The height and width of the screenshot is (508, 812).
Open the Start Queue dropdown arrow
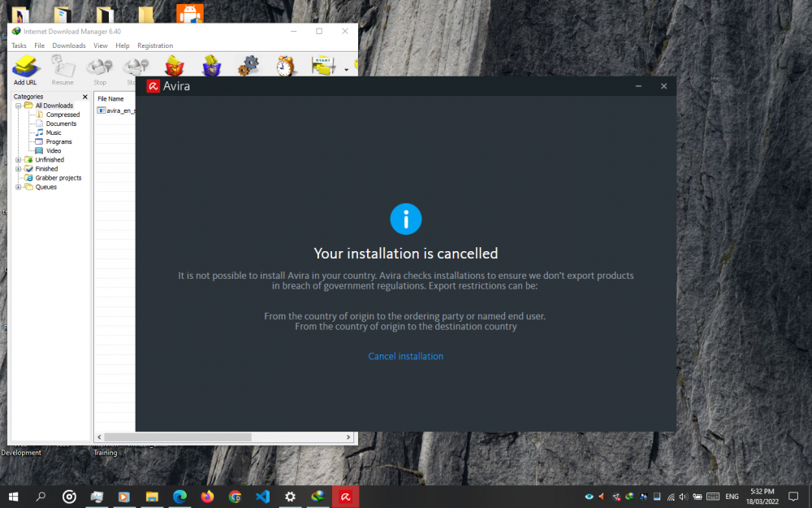coord(347,69)
